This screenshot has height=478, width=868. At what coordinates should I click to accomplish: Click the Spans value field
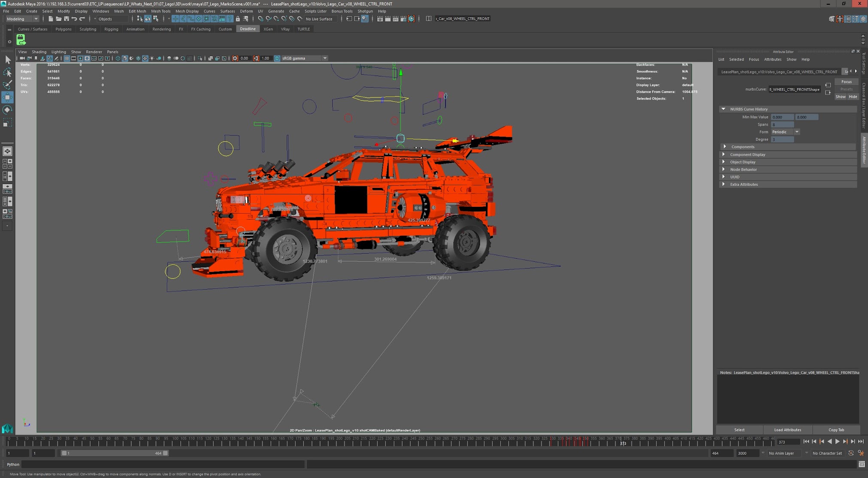coord(782,124)
